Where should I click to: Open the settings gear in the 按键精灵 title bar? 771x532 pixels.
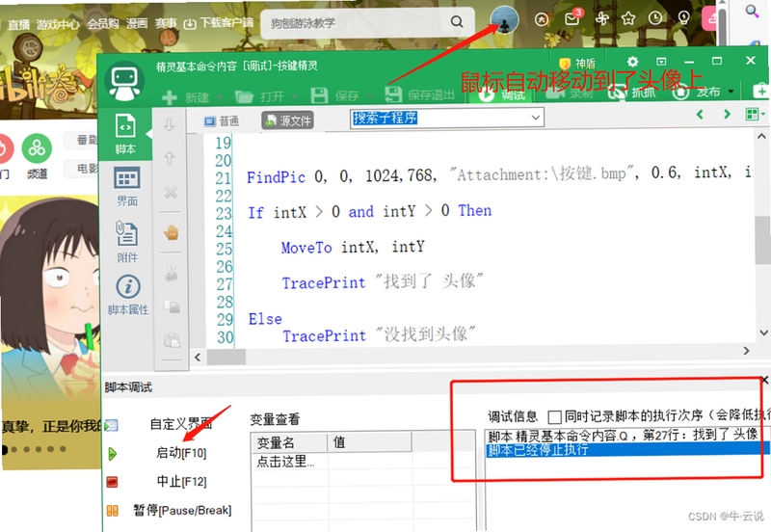pos(633,62)
